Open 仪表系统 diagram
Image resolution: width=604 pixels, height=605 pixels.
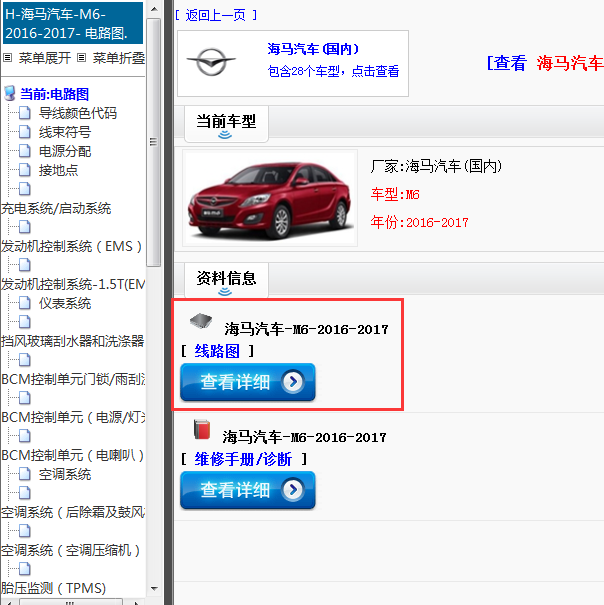pyautogui.click(x=65, y=303)
